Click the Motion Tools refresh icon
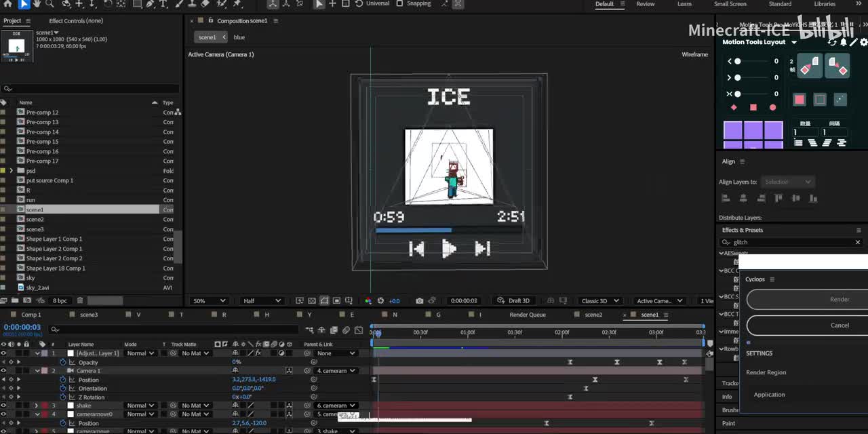The width and height of the screenshot is (868, 434). [833, 42]
